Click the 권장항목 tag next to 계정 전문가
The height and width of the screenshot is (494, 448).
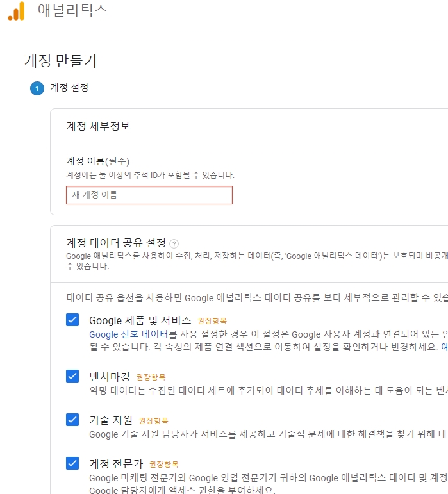tap(164, 465)
